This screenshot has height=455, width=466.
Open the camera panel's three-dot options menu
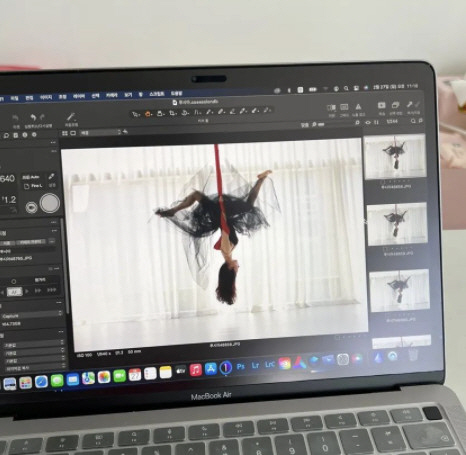click(x=53, y=151)
